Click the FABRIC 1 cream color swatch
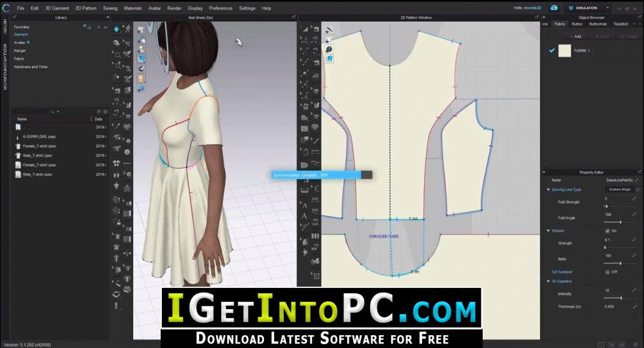The image size is (644, 348). [x=565, y=50]
